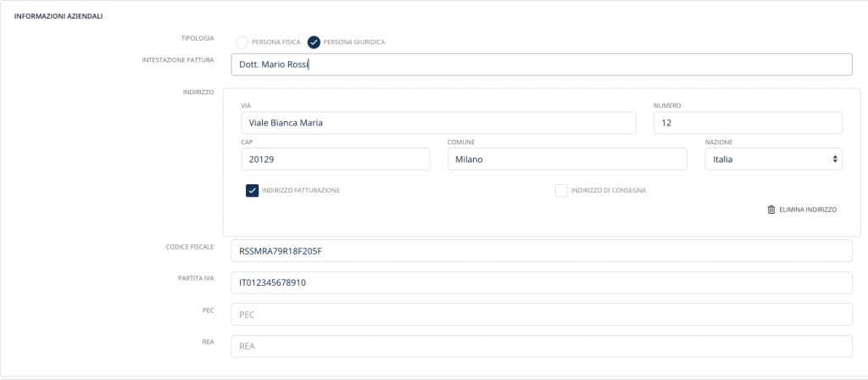Click the empty REA input field

point(542,346)
